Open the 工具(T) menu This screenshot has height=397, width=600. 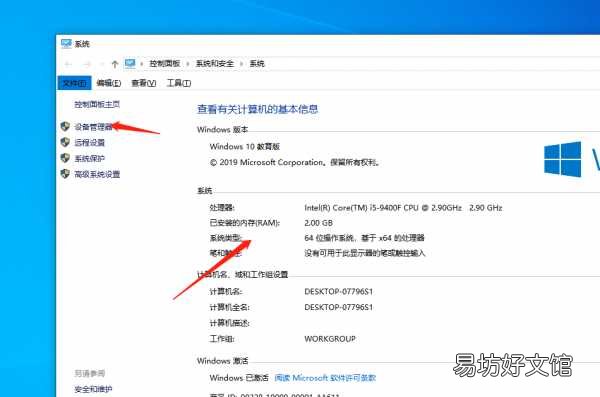179,83
